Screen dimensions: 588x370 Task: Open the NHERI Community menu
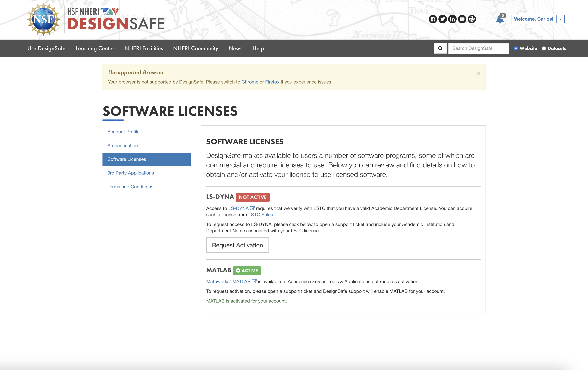click(196, 48)
